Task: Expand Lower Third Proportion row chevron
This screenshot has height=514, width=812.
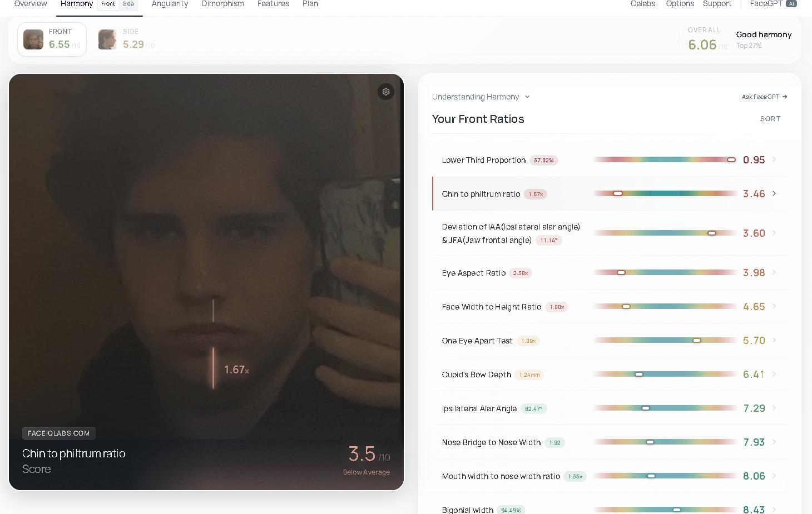Action: (774, 159)
